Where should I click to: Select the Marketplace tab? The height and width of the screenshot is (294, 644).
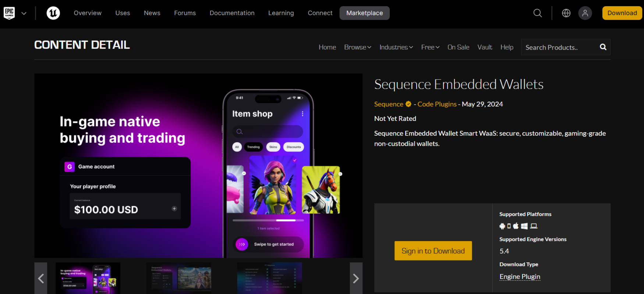[364, 13]
